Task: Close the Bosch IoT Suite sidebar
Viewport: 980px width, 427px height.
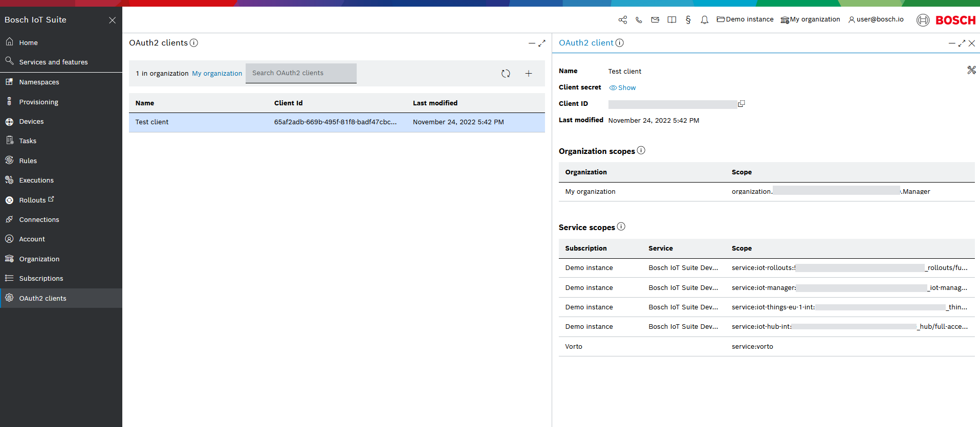Action: point(112,20)
